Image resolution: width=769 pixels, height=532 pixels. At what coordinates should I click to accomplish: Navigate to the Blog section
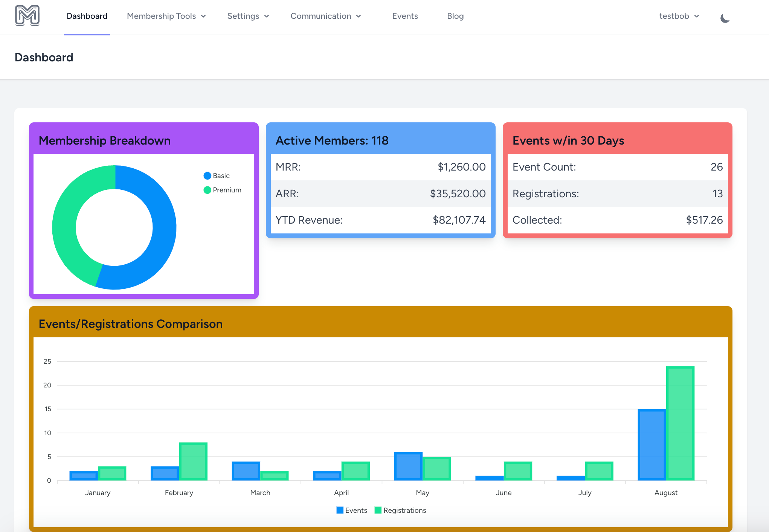pyautogui.click(x=455, y=16)
